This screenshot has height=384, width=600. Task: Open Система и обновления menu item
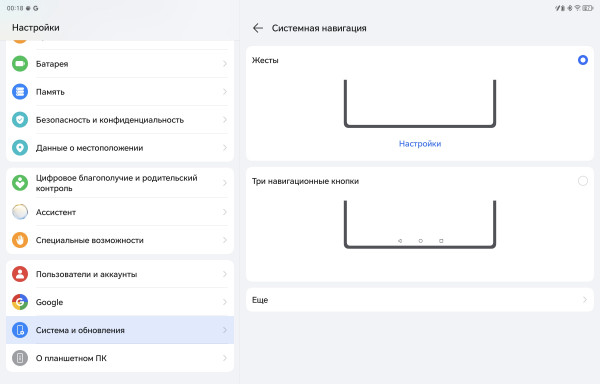120,330
